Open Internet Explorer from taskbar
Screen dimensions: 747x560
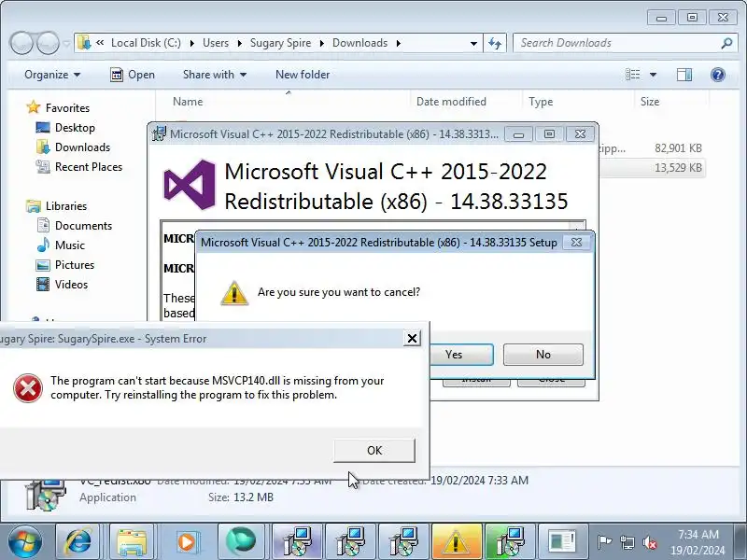[78, 542]
